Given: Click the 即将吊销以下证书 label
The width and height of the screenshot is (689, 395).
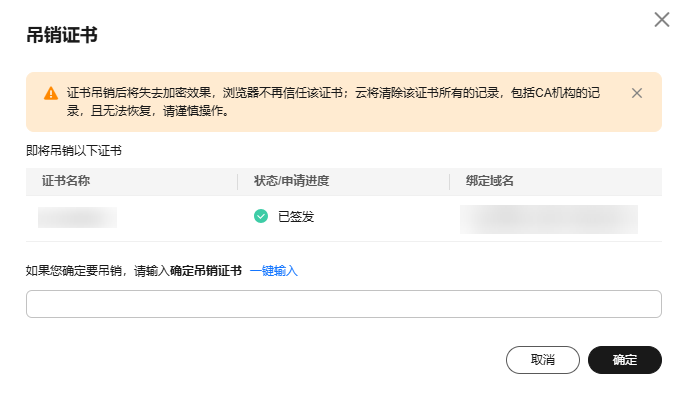Looking at the screenshot, I should click(74, 151).
